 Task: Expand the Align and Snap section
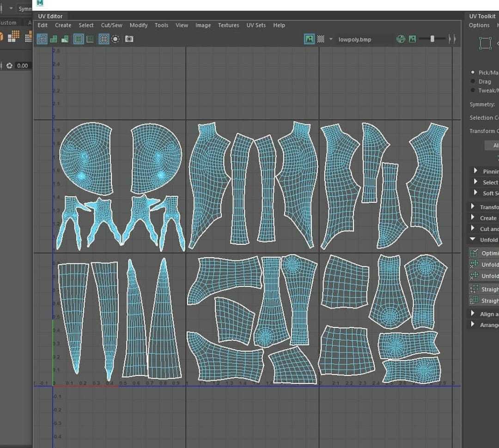(473, 314)
